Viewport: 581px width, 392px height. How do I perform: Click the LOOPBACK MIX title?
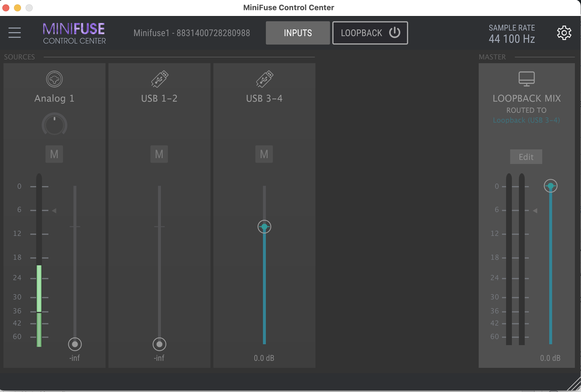(x=526, y=98)
